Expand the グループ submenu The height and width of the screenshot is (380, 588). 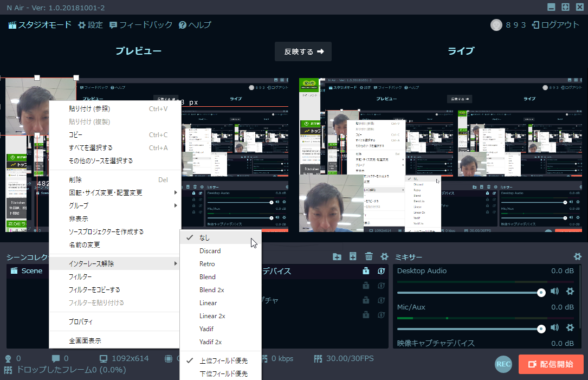[115, 205]
